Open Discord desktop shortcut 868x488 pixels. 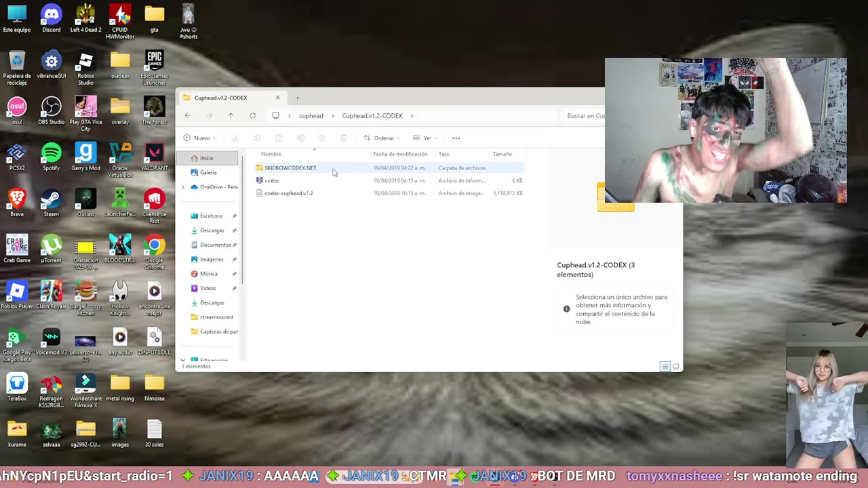tap(51, 18)
